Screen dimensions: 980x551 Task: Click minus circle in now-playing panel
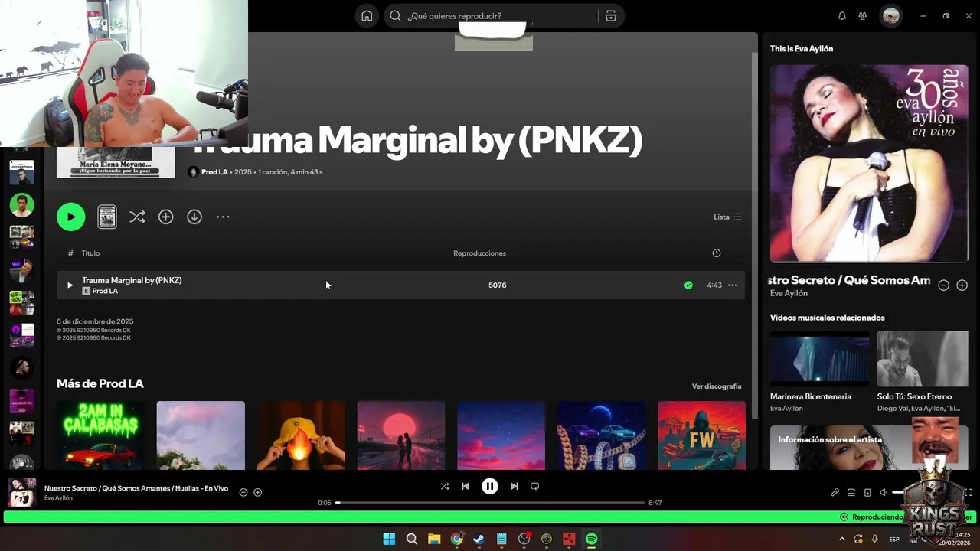pos(944,285)
